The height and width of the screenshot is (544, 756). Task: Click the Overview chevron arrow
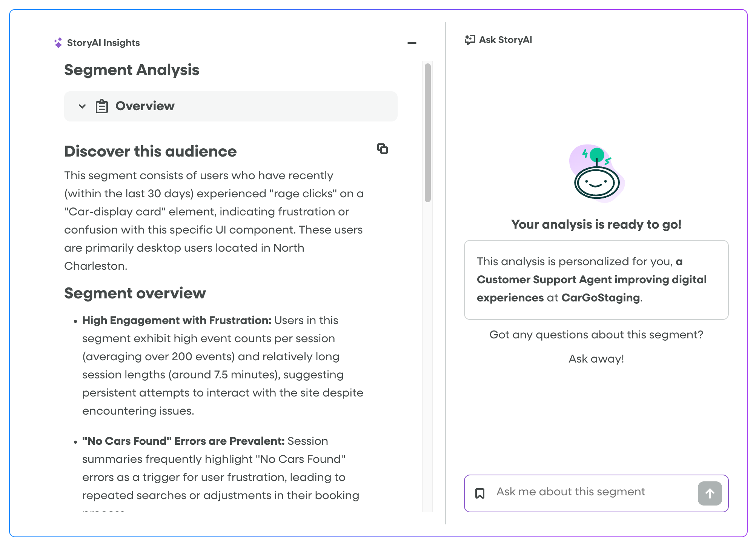coord(82,106)
